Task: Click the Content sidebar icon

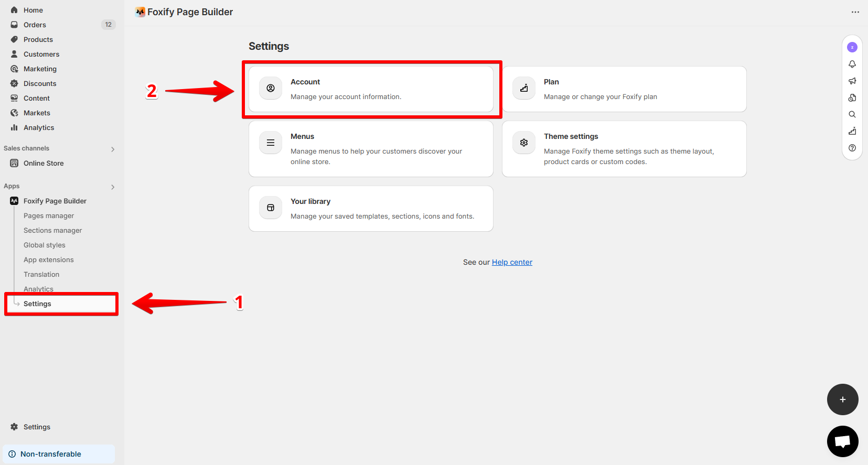Action: pos(14,98)
